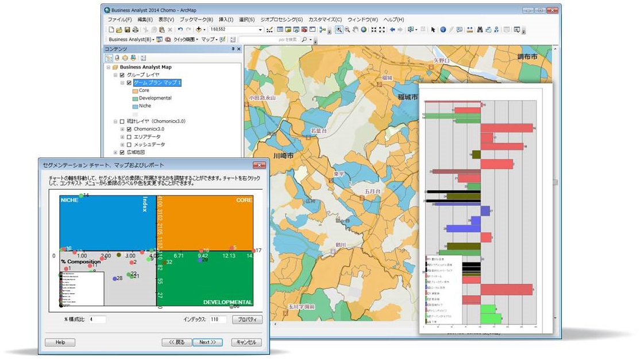Expand the エリアデータ tree node
Image resolution: width=644 pixels, height=361 pixels.
[x=122, y=137]
